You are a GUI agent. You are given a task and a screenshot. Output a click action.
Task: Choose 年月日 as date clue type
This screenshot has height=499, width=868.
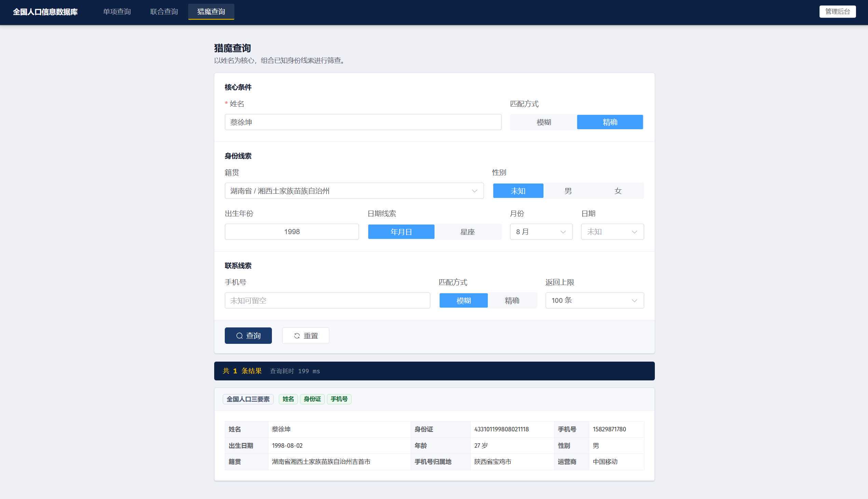[401, 232]
